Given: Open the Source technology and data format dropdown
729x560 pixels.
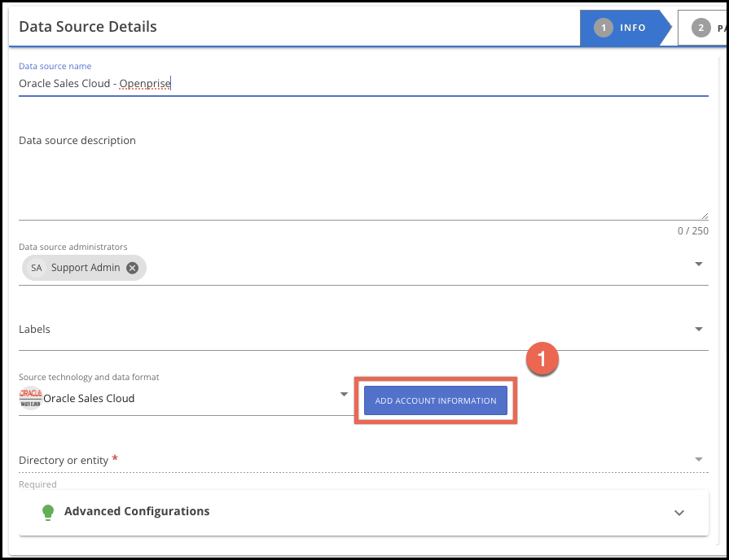Looking at the screenshot, I should tap(343, 396).
